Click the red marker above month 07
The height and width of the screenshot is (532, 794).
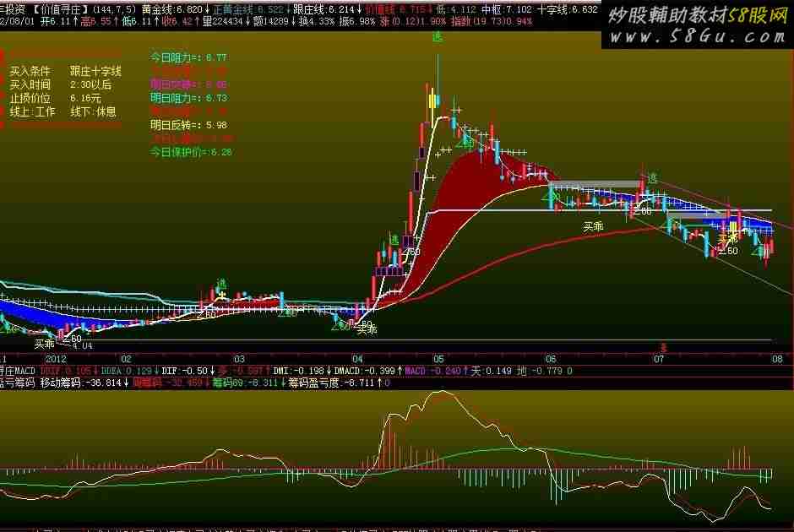(x=664, y=346)
